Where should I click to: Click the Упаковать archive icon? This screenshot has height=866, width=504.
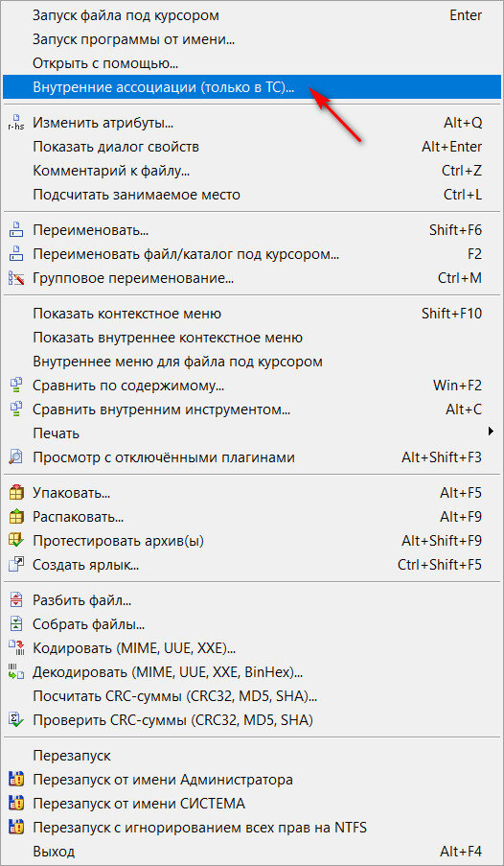[x=15, y=492]
